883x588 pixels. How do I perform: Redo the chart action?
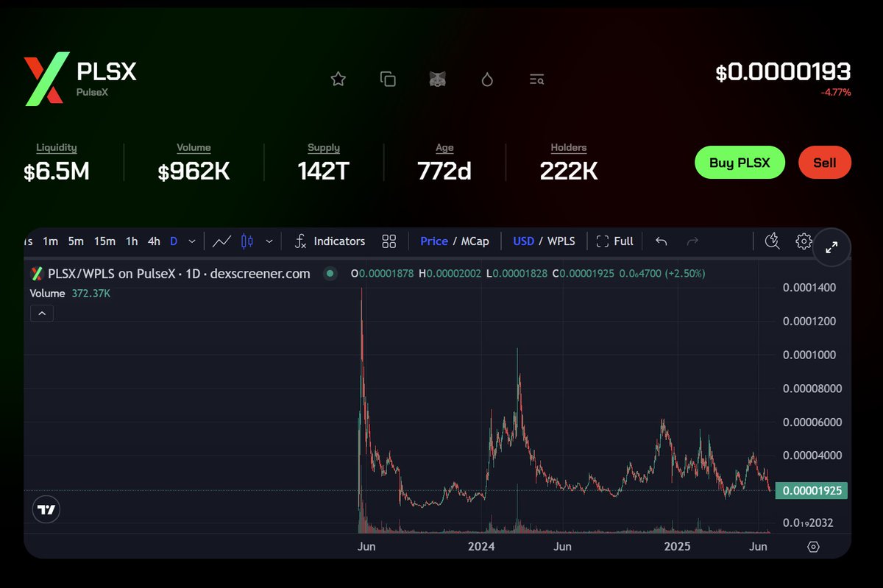click(x=692, y=241)
